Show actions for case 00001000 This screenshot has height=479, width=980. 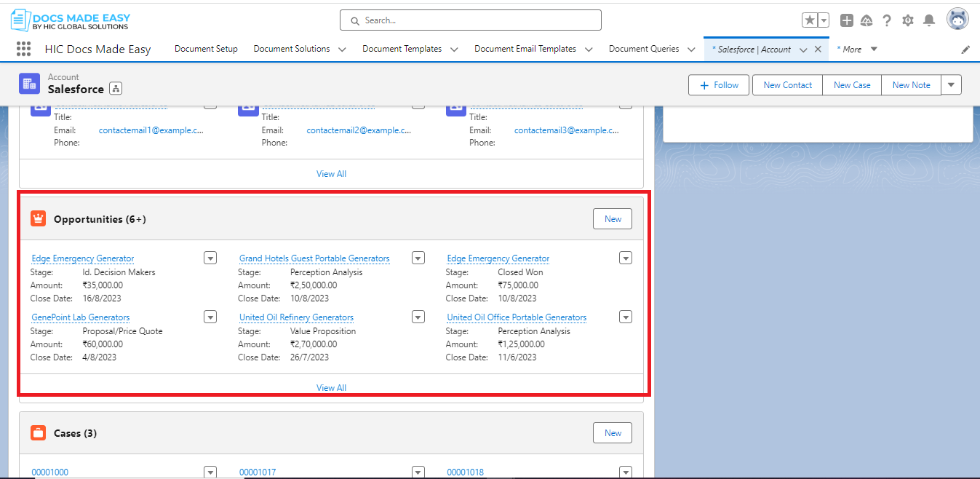210,472
